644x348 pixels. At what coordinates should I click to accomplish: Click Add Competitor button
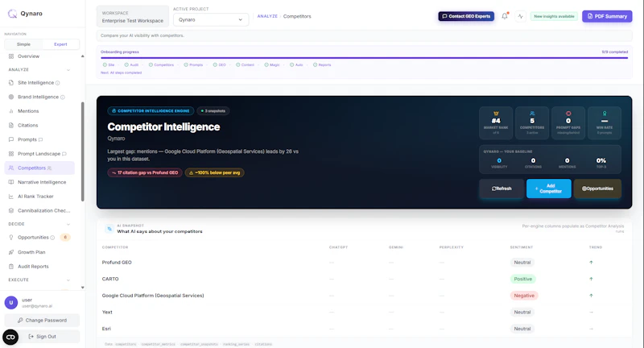[549, 188]
